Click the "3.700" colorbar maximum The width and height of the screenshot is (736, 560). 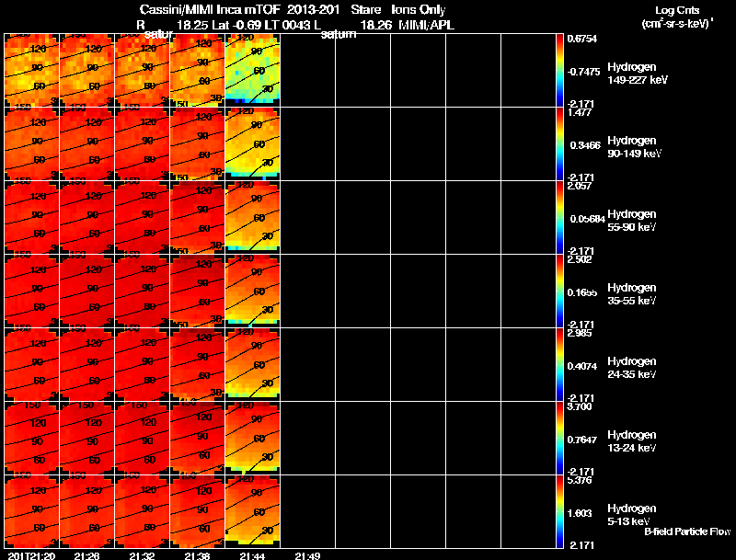[580, 407]
